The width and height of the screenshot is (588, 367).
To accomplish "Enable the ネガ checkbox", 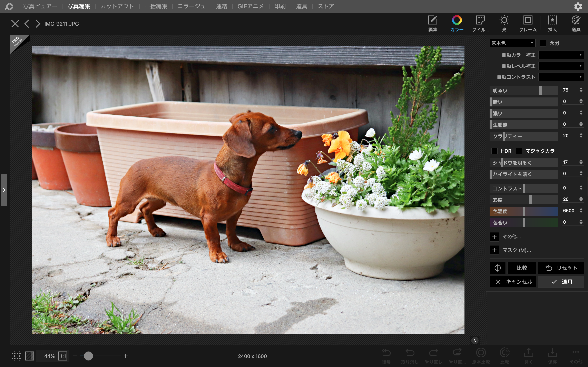I will coord(543,43).
